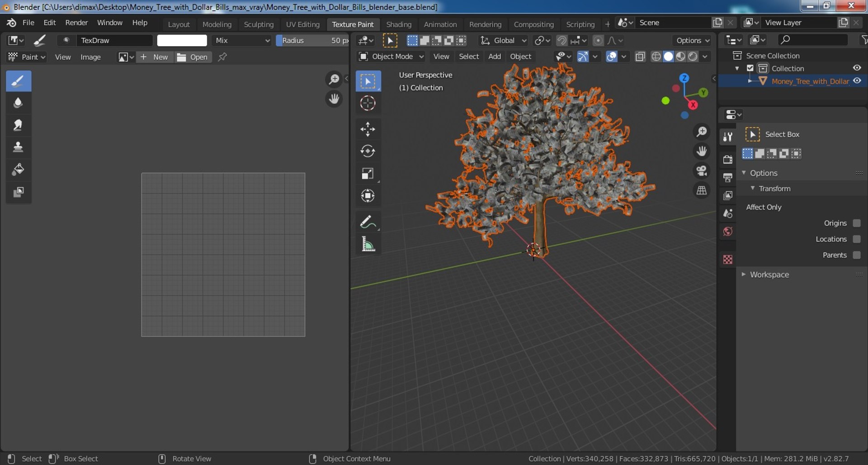This screenshot has width=868, height=465.
Task: Toggle Collection exclude checkbox in outliner
Action: [x=750, y=68]
